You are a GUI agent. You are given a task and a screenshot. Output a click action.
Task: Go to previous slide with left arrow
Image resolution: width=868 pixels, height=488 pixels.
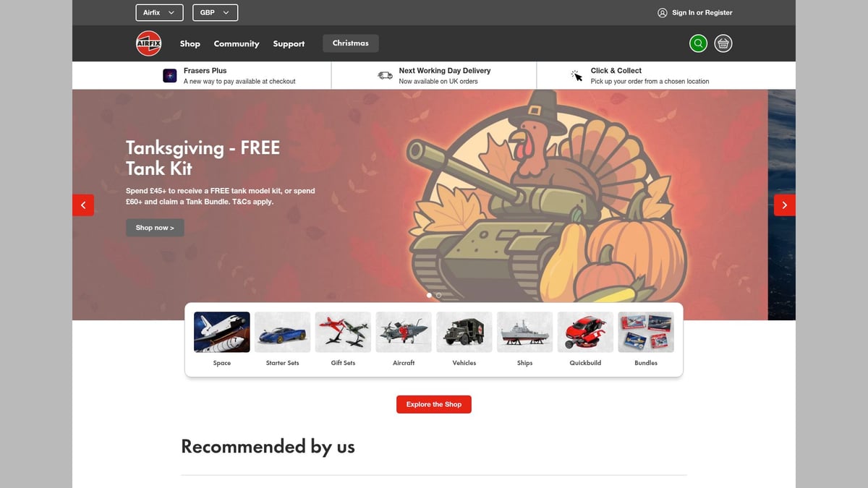pyautogui.click(x=83, y=205)
